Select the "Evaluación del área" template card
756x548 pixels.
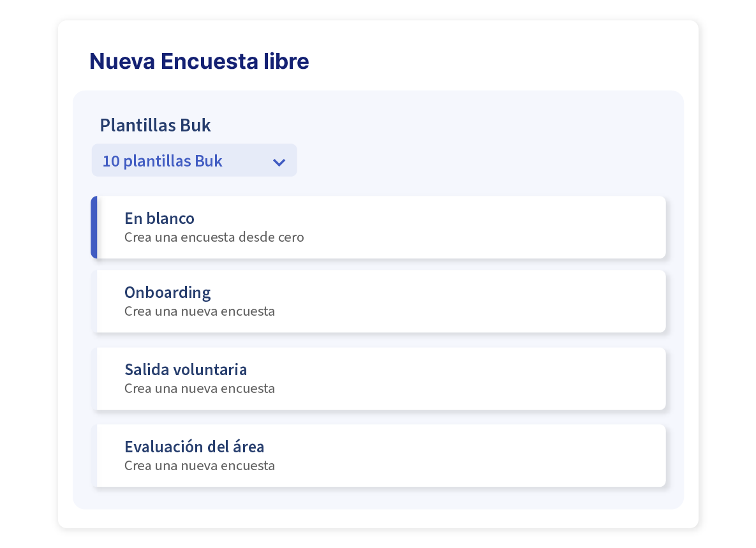point(381,455)
